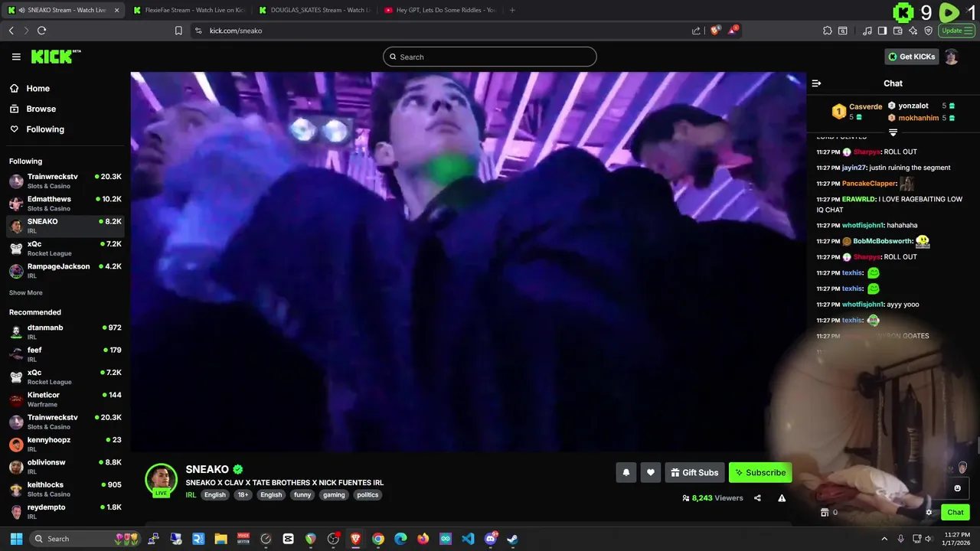Send message with the green Chat button
This screenshot has height=551, width=980.
pyautogui.click(x=955, y=513)
